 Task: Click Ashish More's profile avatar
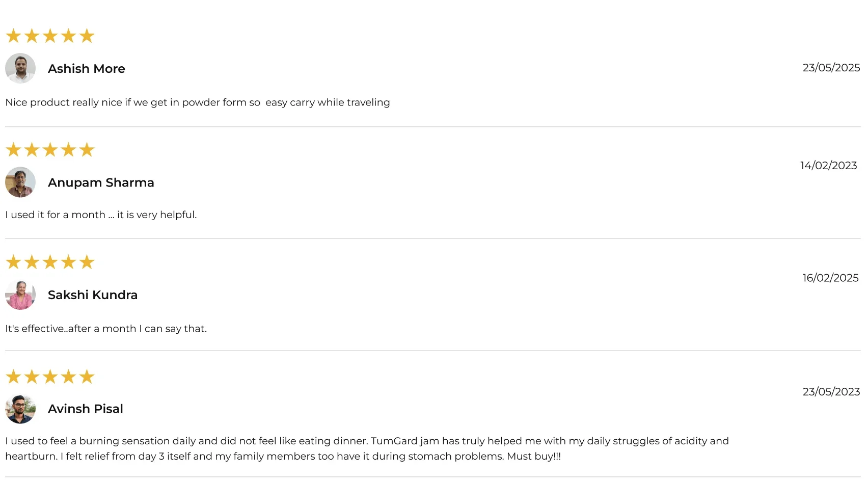click(x=20, y=68)
